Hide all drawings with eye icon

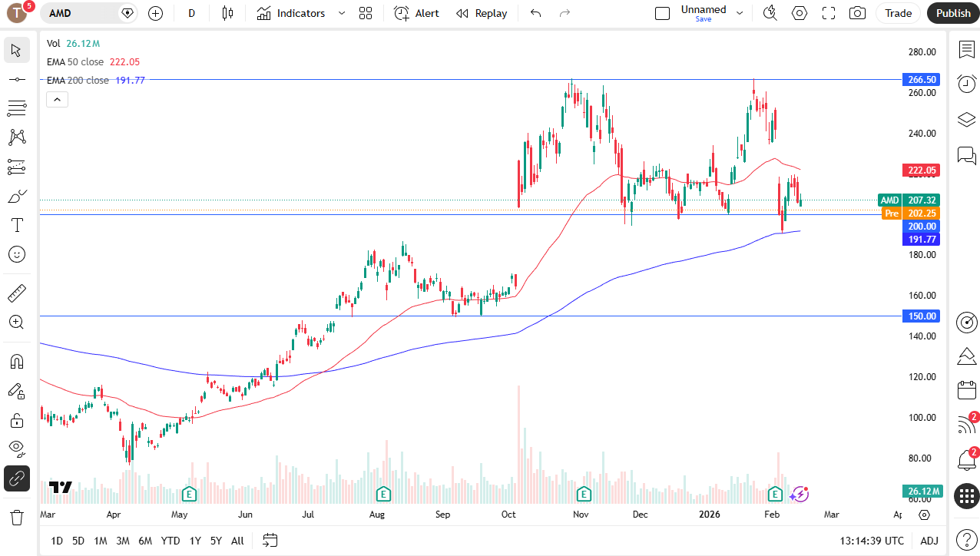pyautogui.click(x=16, y=449)
